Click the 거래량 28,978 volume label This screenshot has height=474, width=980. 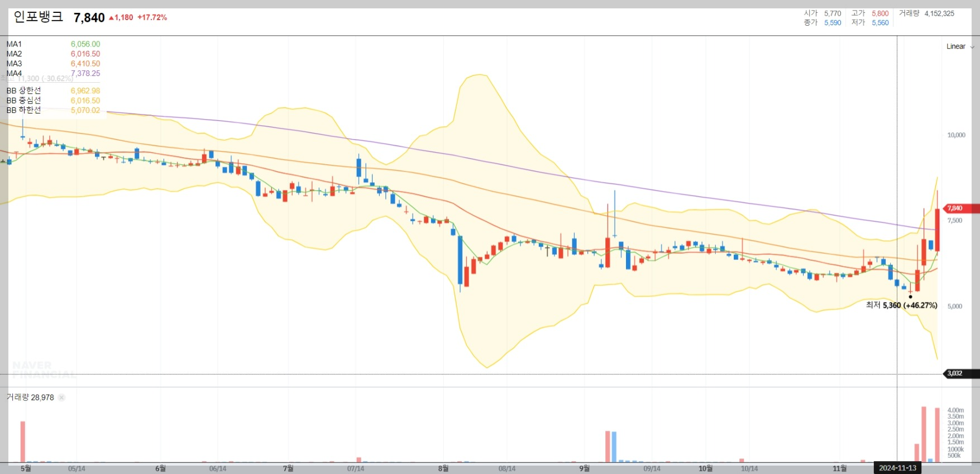[x=30, y=397]
